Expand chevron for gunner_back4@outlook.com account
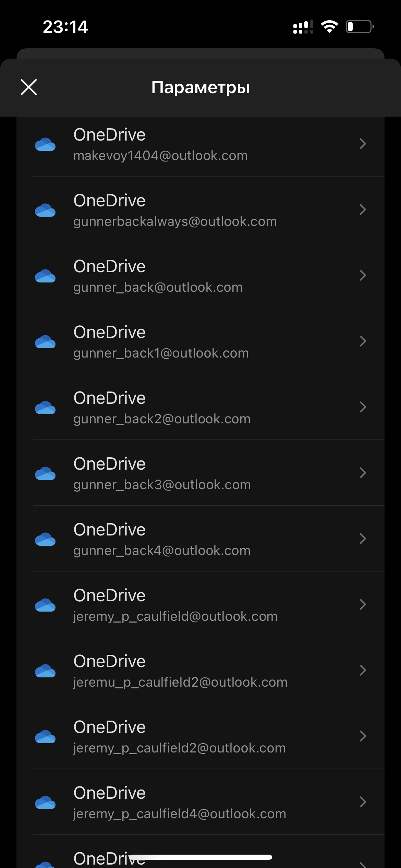The image size is (401, 868). click(363, 539)
